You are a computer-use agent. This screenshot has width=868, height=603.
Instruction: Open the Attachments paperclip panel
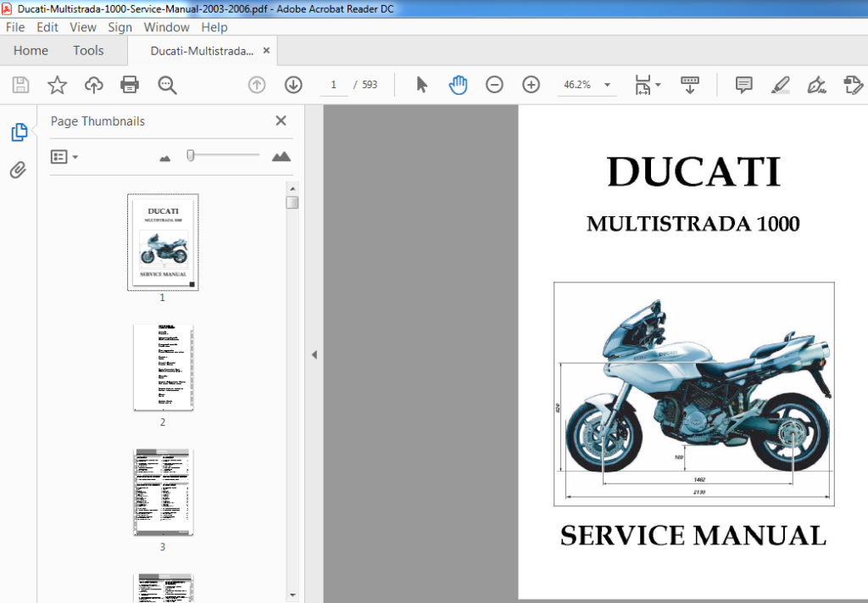pos(18,170)
